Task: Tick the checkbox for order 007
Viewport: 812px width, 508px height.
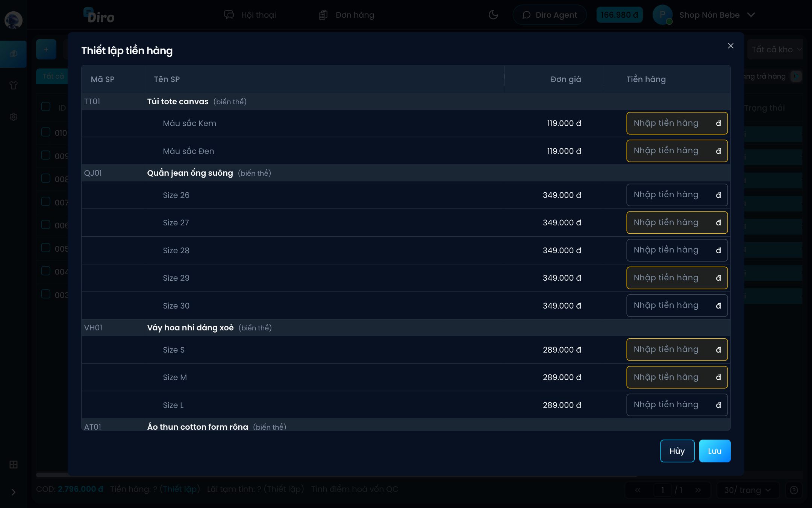Action: coord(46,202)
